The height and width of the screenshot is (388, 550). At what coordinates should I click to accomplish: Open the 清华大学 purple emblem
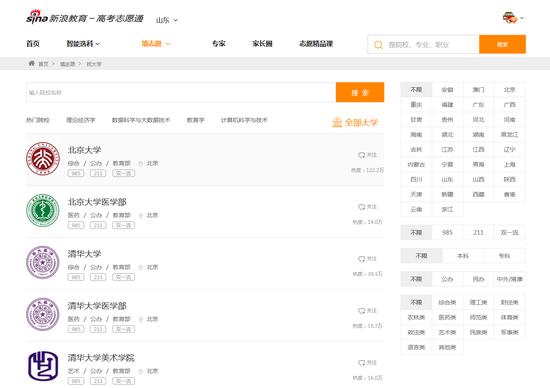43,262
